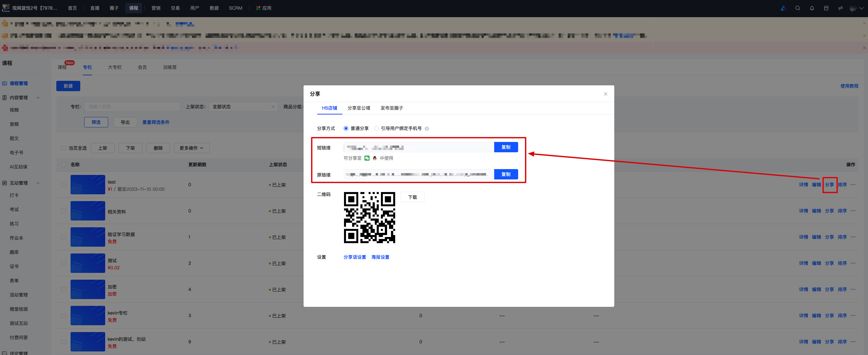868x355 pixels.
Task: Copy the 短链接 short link
Action: coord(506,147)
